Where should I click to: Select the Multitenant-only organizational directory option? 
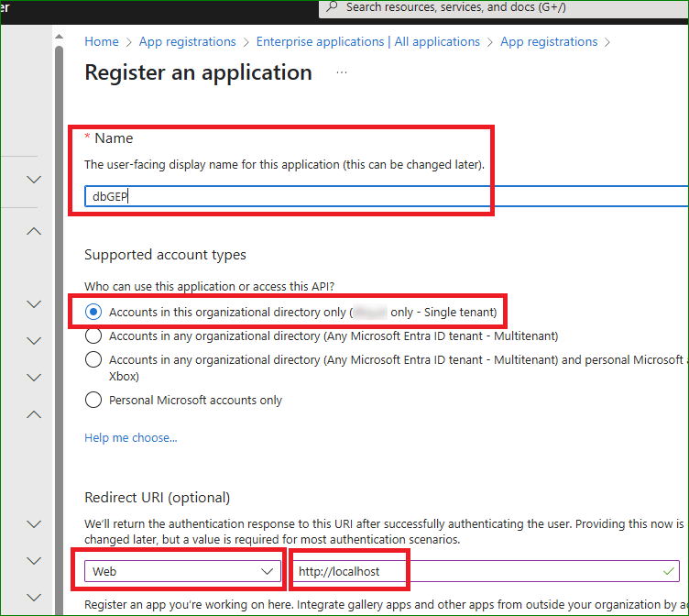click(93, 336)
